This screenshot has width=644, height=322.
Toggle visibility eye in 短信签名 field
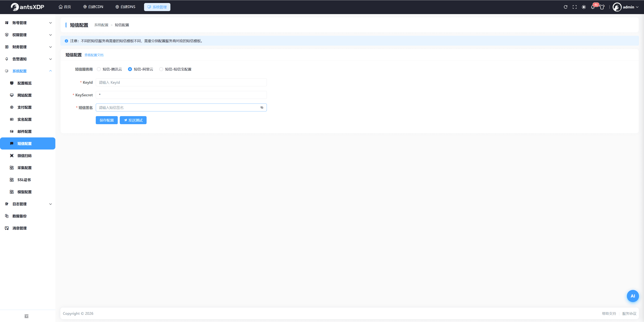click(x=262, y=108)
